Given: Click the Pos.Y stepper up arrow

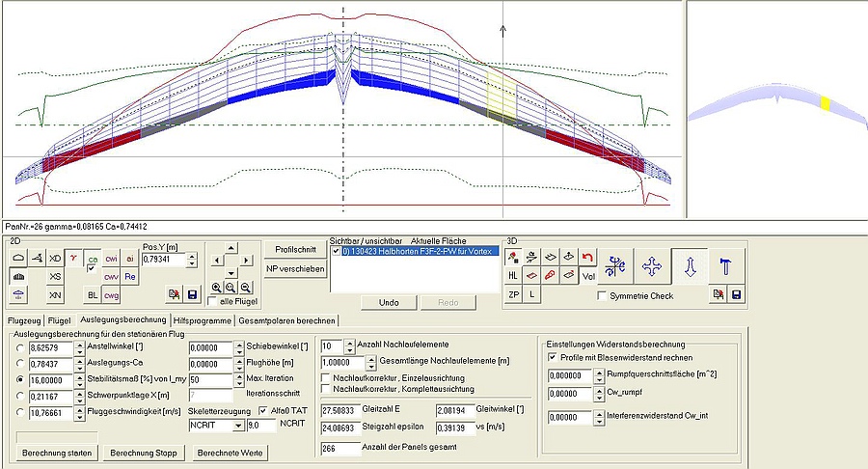Looking at the screenshot, I should 191,255.
